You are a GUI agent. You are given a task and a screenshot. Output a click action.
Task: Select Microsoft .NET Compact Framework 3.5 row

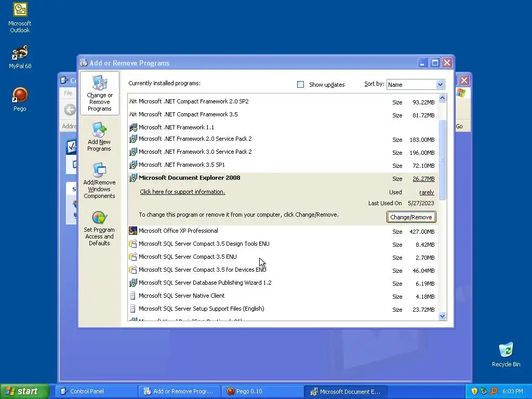283,114
